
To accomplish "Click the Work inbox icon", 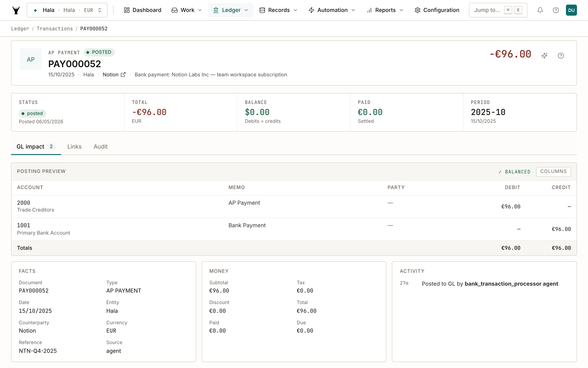I will point(175,10).
